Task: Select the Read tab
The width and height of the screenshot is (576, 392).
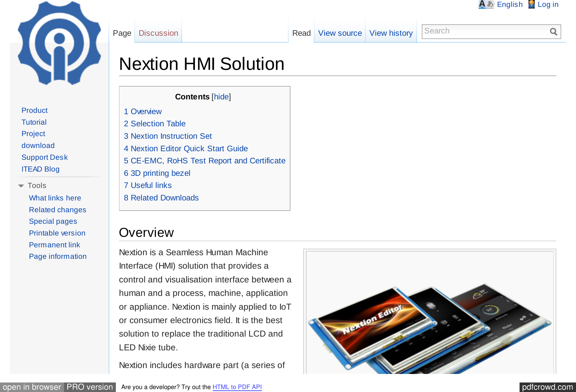Action: 301,33
